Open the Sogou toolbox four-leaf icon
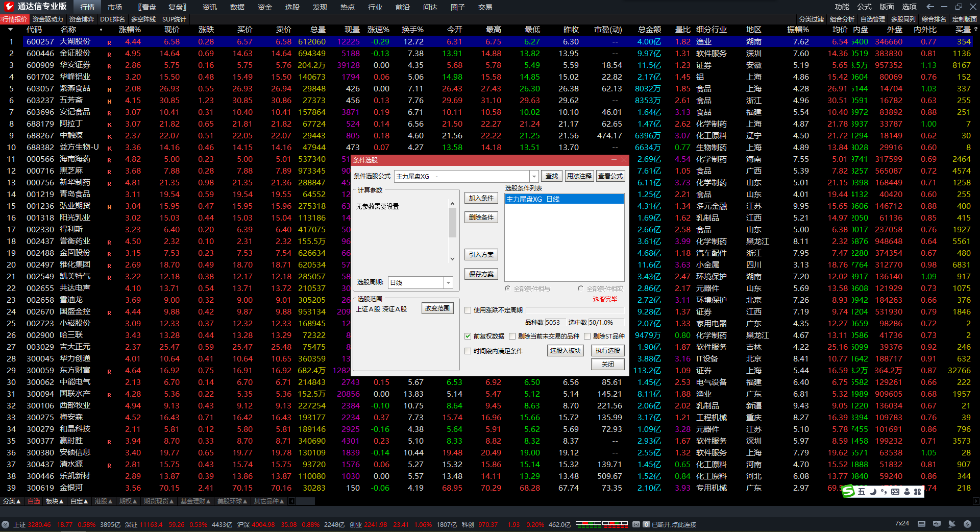This screenshot has height=532, width=980. 917,492
